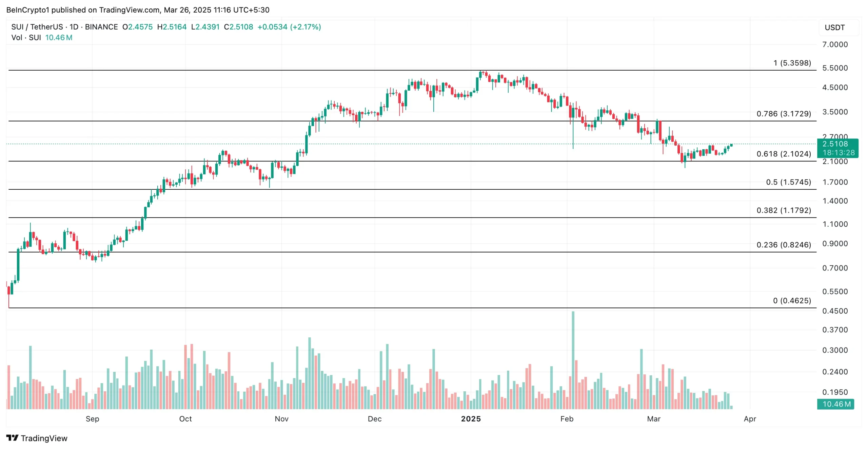The image size is (868, 449).
Task: Select the Vol · SUI indicator label
Action: click(x=26, y=38)
